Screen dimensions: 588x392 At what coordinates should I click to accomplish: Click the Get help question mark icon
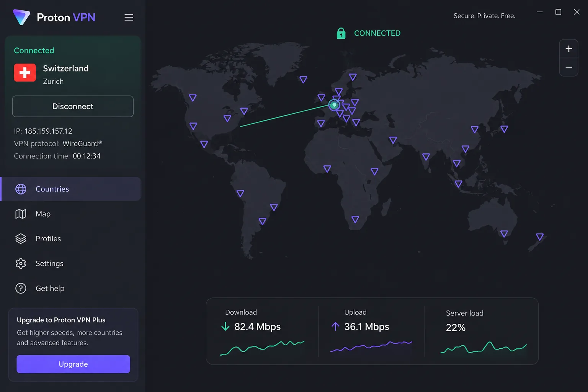(21, 288)
